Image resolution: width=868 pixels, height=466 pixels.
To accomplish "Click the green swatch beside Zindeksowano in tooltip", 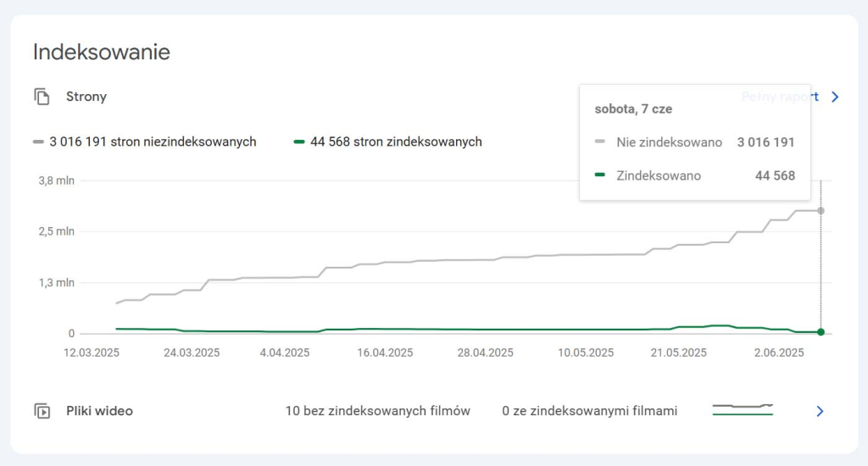I will click(x=600, y=175).
